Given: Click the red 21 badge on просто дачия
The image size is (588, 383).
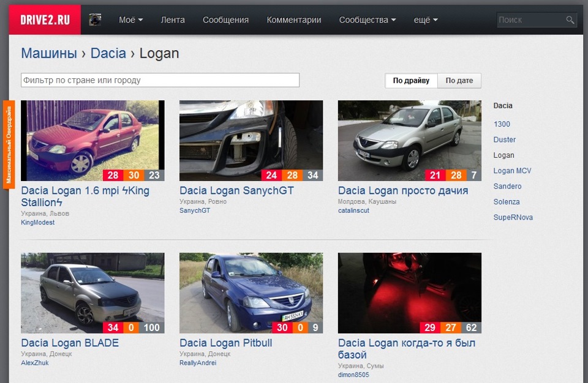Looking at the screenshot, I should point(435,176).
